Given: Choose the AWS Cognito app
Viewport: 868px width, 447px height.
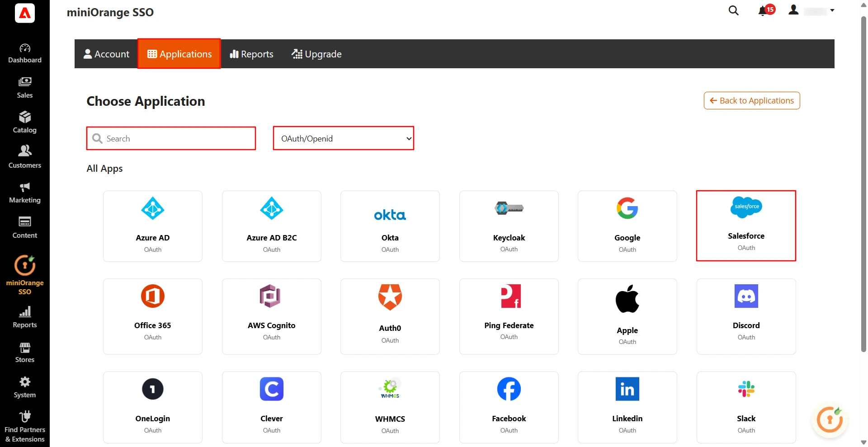Looking at the screenshot, I should tap(272, 316).
